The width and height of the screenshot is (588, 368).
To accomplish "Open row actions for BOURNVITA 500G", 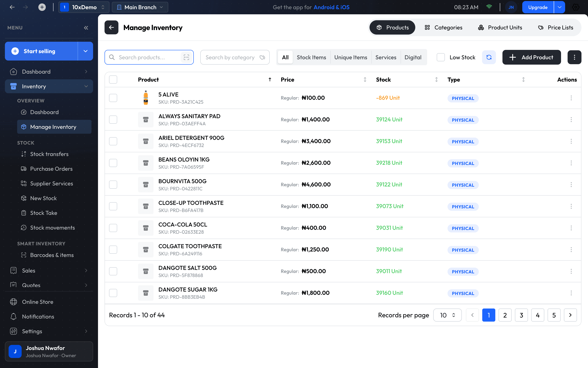I will pyautogui.click(x=571, y=184).
